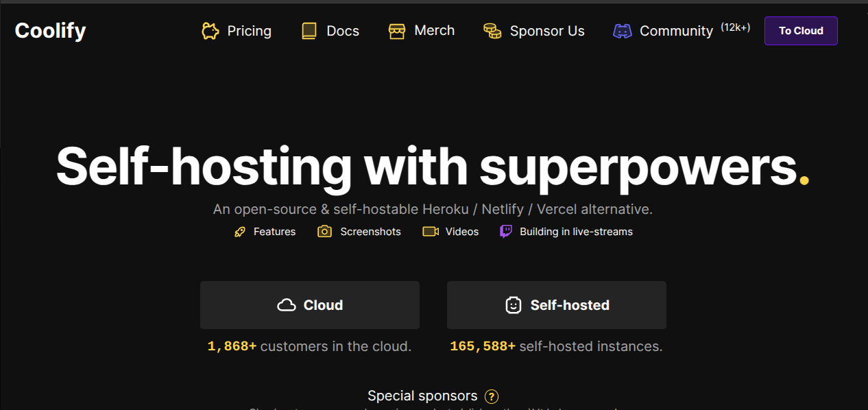Viewport: 868px width, 410px height.
Task: Open the Community navigation link
Action: coord(676,31)
